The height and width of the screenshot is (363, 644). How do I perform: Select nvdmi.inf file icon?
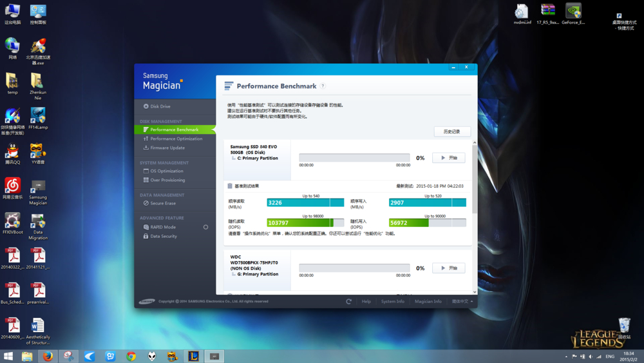tap(522, 14)
